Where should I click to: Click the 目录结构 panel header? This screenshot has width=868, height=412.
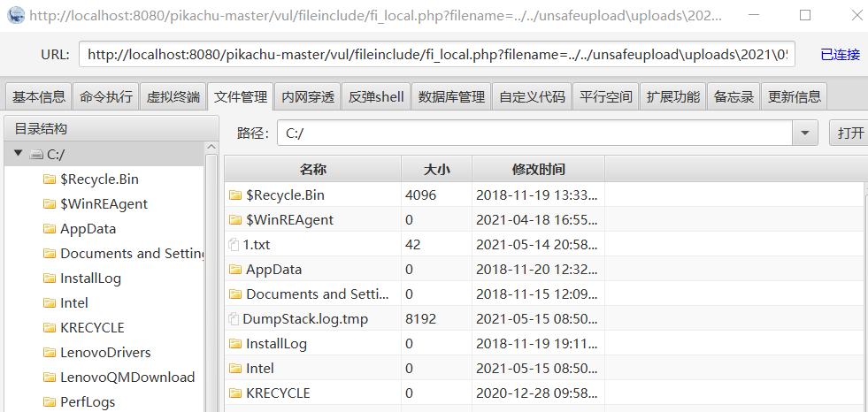[x=111, y=129]
